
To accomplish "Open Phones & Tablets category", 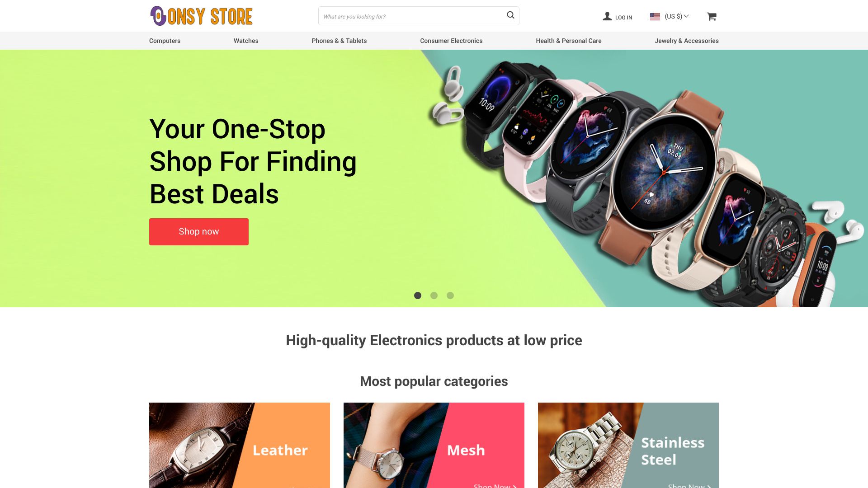I will click(x=339, y=41).
